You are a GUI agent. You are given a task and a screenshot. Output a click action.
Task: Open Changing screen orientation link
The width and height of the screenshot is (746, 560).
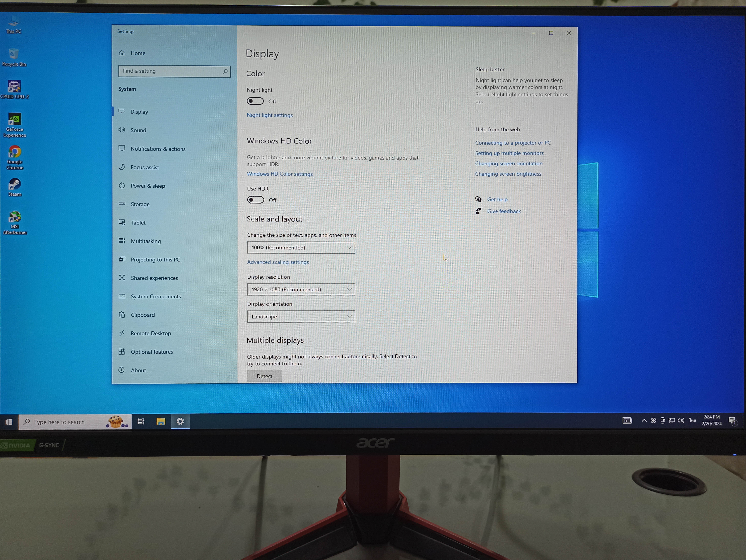(x=509, y=164)
